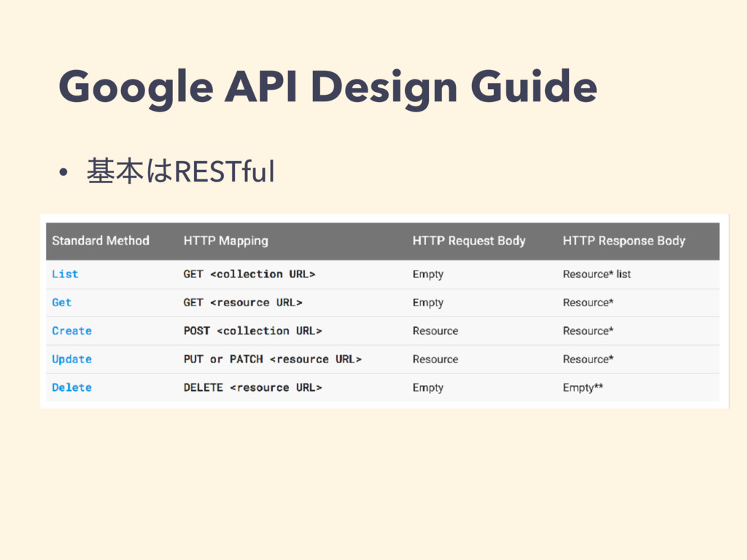Open the List method link
The width and height of the screenshot is (747, 560).
tap(65, 274)
